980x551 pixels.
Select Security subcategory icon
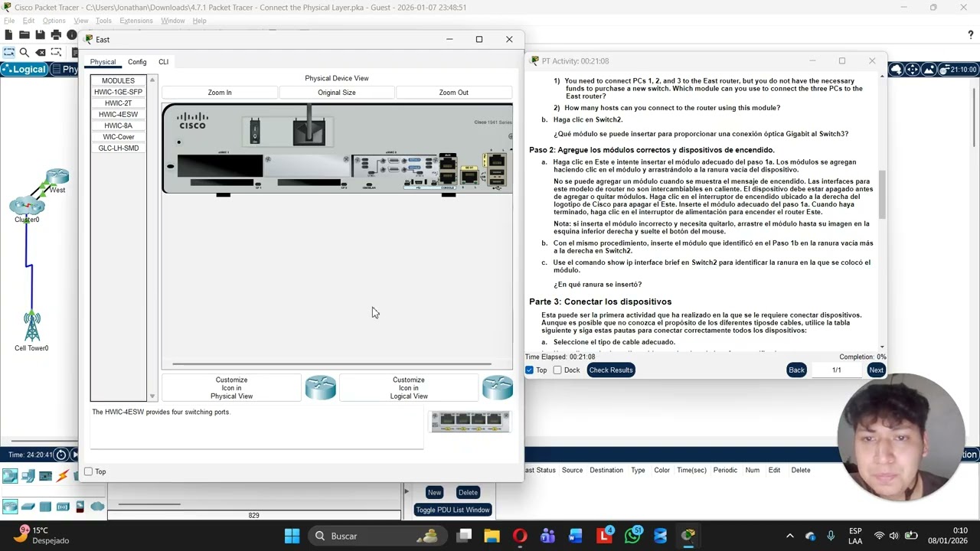point(80,507)
